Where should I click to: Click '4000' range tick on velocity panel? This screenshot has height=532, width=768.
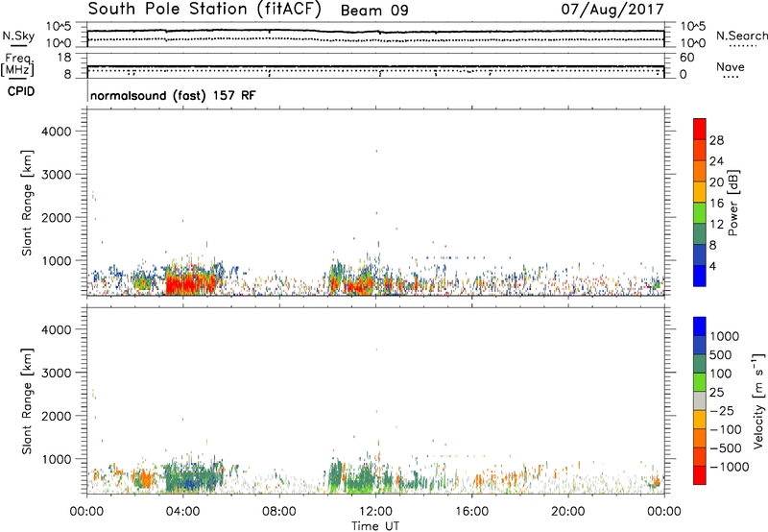pyautogui.click(x=56, y=329)
